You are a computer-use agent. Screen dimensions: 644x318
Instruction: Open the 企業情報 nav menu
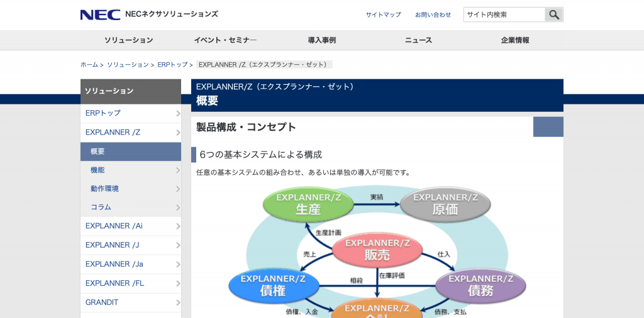[x=515, y=40]
